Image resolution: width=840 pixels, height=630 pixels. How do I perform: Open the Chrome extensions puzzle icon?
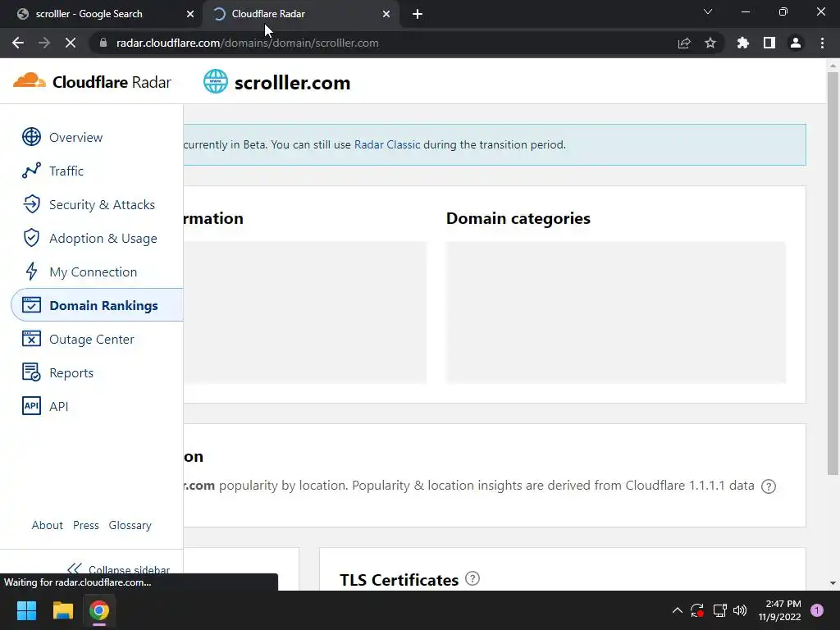point(742,43)
